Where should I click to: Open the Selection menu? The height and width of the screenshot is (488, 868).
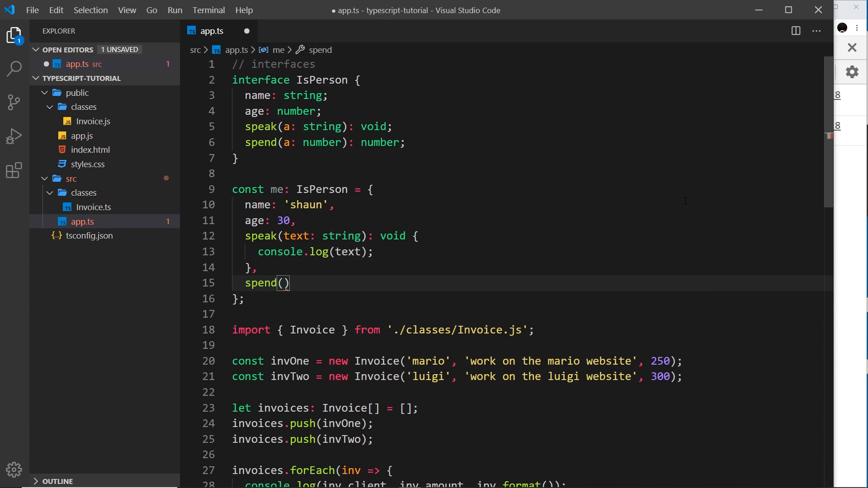90,10
